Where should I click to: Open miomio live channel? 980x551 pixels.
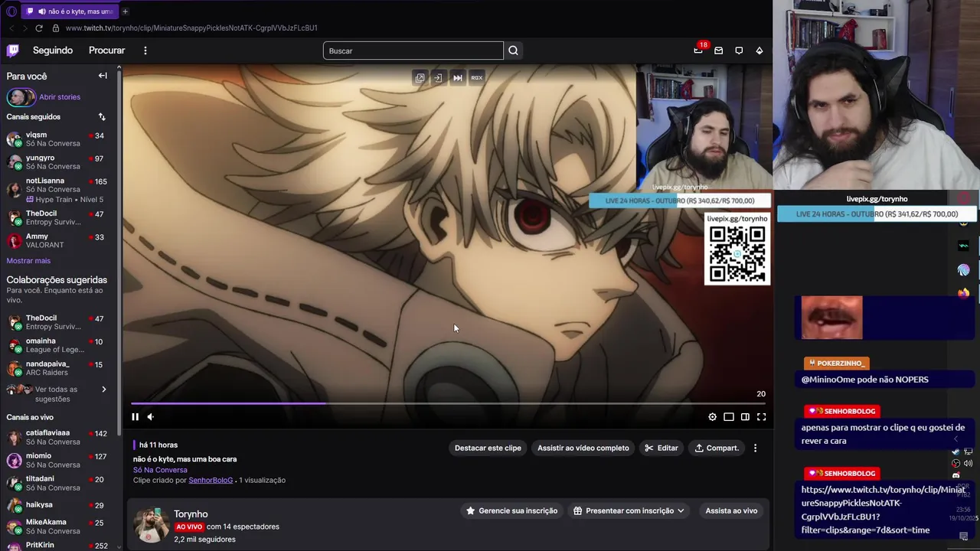pyautogui.click(x=60, y=460)
